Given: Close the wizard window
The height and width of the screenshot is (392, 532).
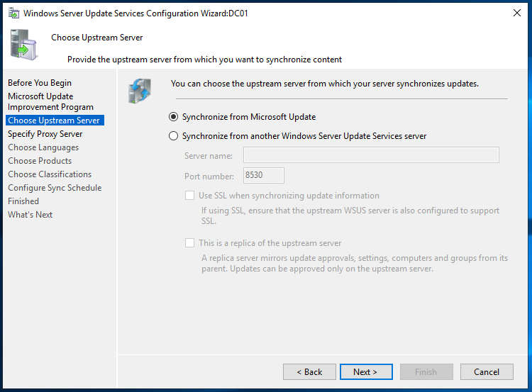Looking at the screenshot, I should (515, 13).
